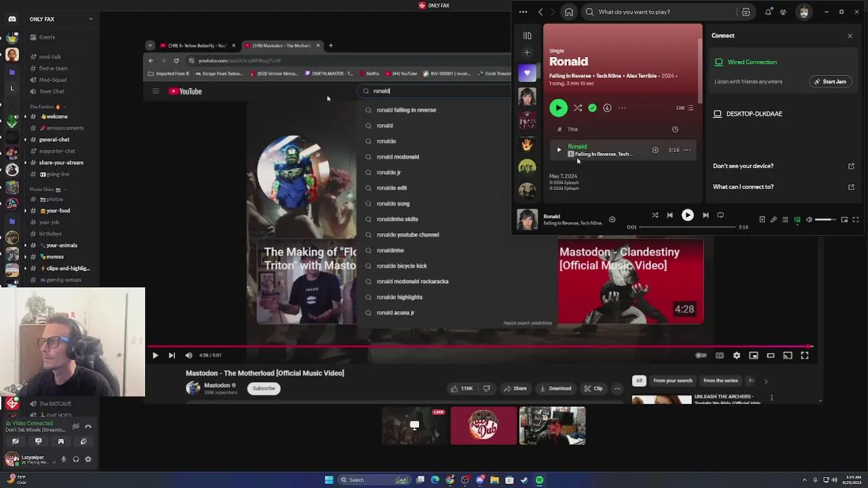
Task: Toggle YouTube subtitles CC
Action: tap(719, 355)
